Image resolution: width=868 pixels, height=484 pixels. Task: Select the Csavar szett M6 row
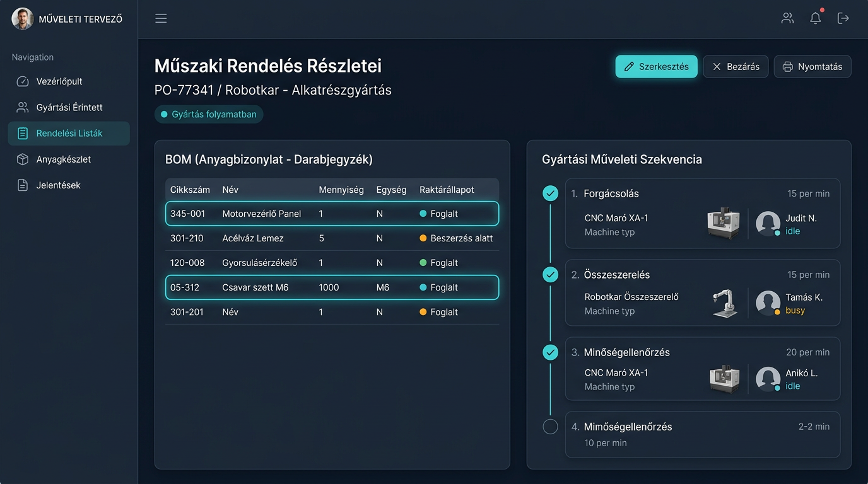pyautogui.click(x=332, y=287)
